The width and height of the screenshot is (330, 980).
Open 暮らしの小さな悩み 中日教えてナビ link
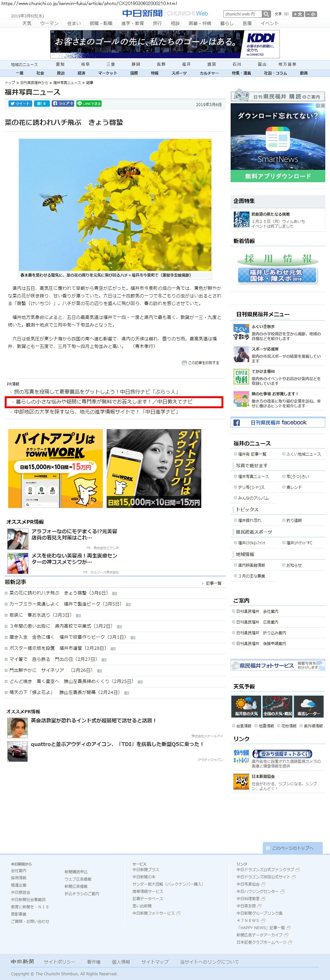[x=104, y=402]
